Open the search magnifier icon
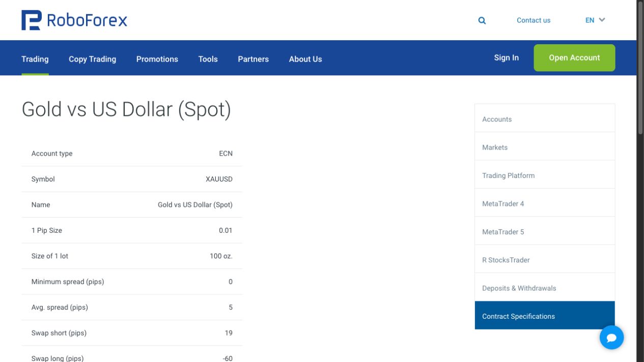644x362 pixels. click(482, 21)
